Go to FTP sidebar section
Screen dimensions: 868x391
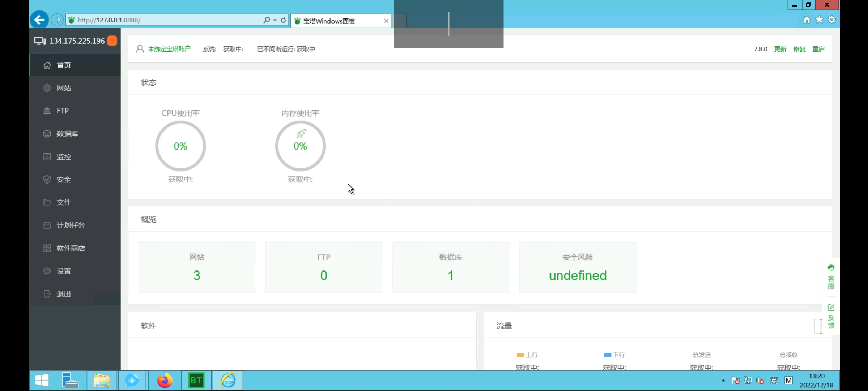(x=75, y=111)
